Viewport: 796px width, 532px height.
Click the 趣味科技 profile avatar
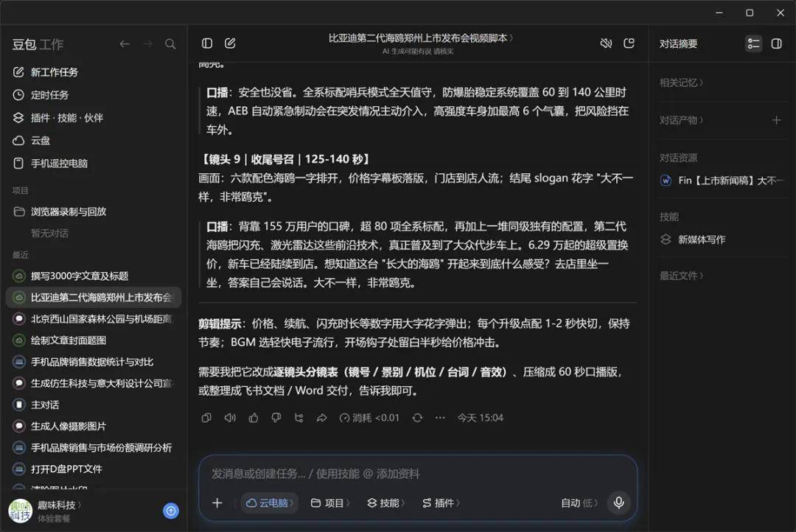[x=21, y=511]
